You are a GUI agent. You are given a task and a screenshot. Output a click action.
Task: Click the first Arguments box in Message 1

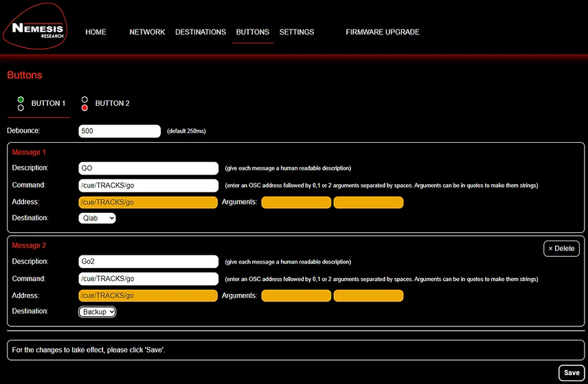(x=296, y=202)
